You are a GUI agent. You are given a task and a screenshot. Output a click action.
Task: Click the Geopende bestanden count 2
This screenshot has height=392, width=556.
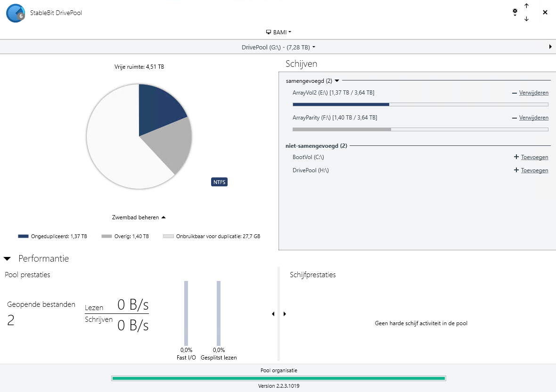coord(11,320)
